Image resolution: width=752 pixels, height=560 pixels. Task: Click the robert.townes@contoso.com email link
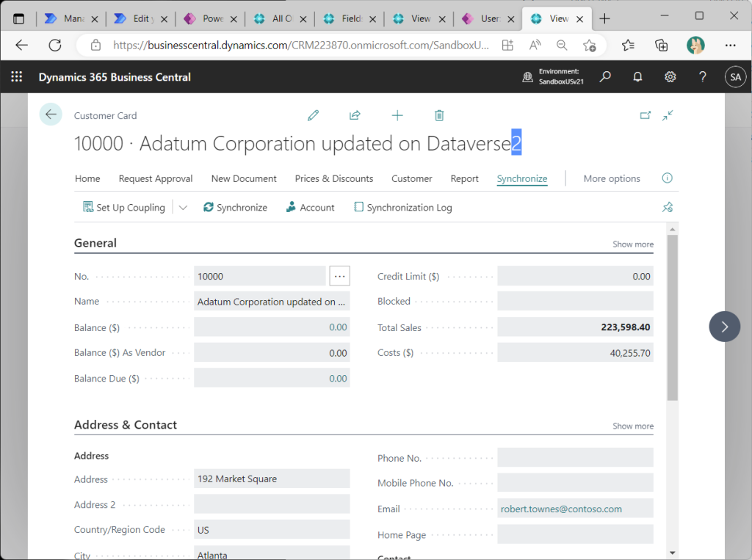tap(561, 509)
